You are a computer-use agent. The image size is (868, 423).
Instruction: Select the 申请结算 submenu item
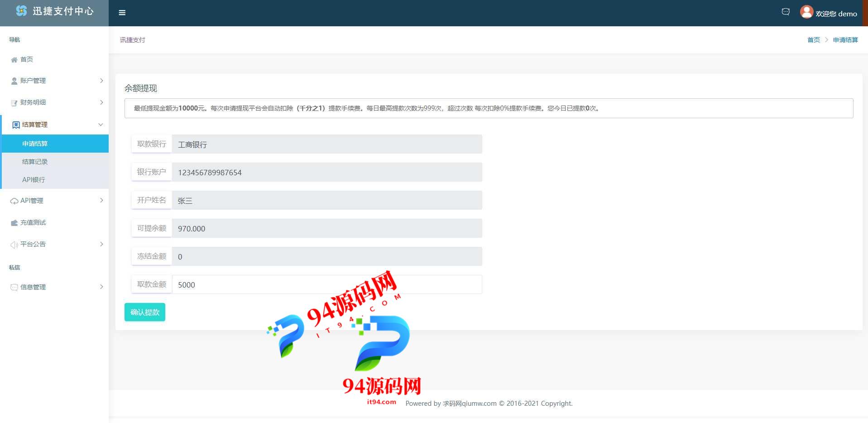[55, 144]
